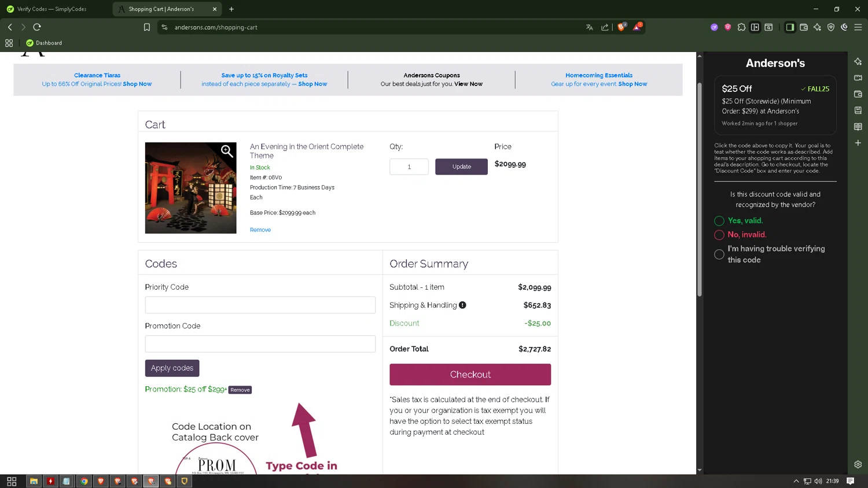Open the browser hamburger menu

pos(858,27)
